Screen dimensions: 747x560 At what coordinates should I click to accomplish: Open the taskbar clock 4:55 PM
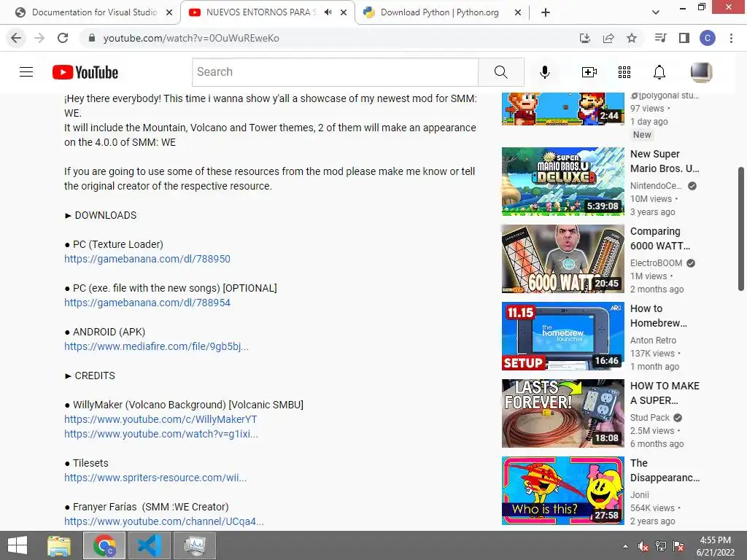pos(715,546)
